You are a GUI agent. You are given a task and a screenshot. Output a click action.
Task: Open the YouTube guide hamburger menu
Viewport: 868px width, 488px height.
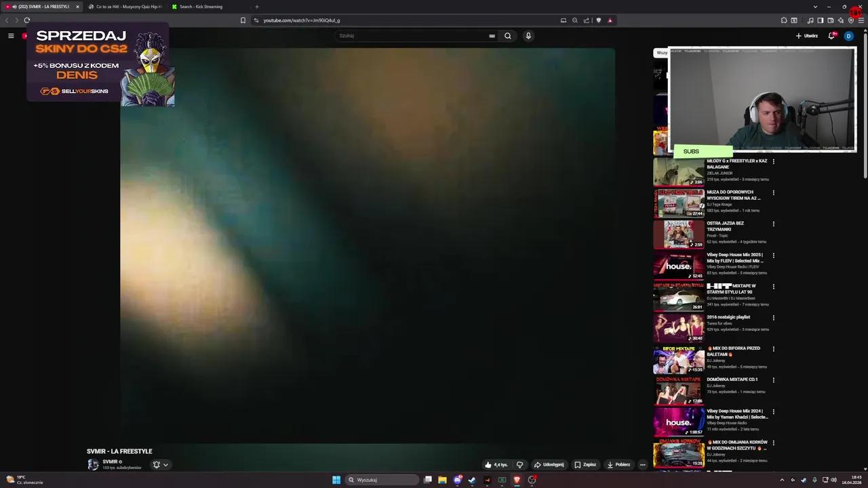(11, 35)
